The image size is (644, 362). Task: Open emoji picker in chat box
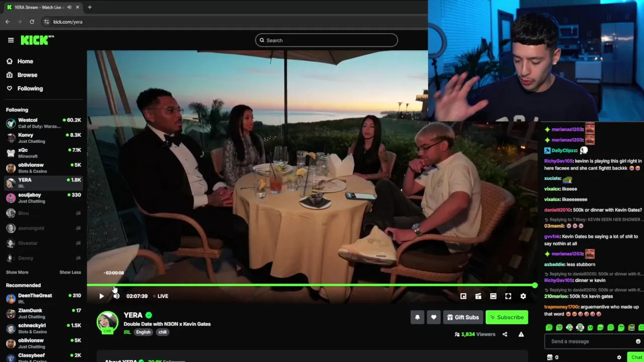point(638,341)
